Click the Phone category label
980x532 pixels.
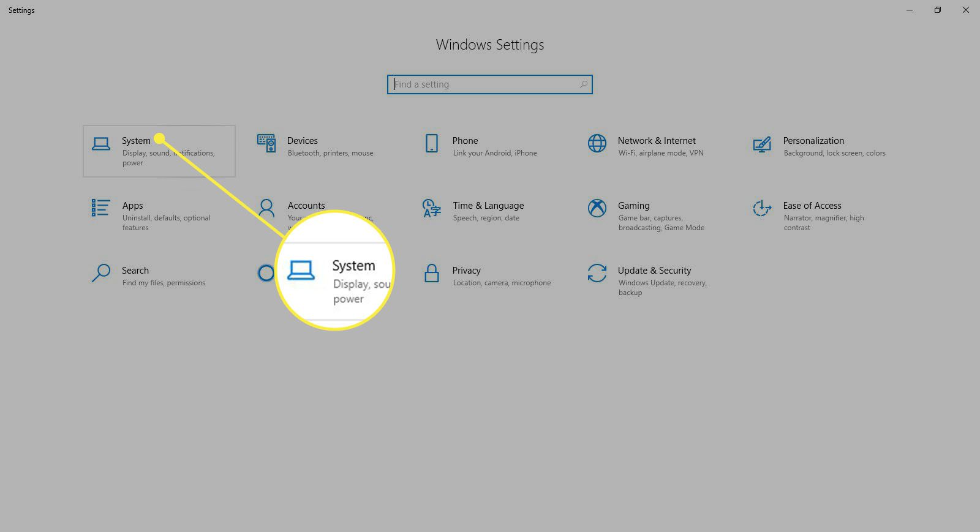tap(466, 141)
